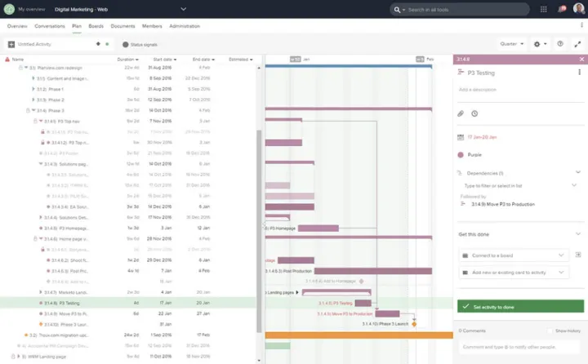Open the Conversations tab

coord(50,26)
